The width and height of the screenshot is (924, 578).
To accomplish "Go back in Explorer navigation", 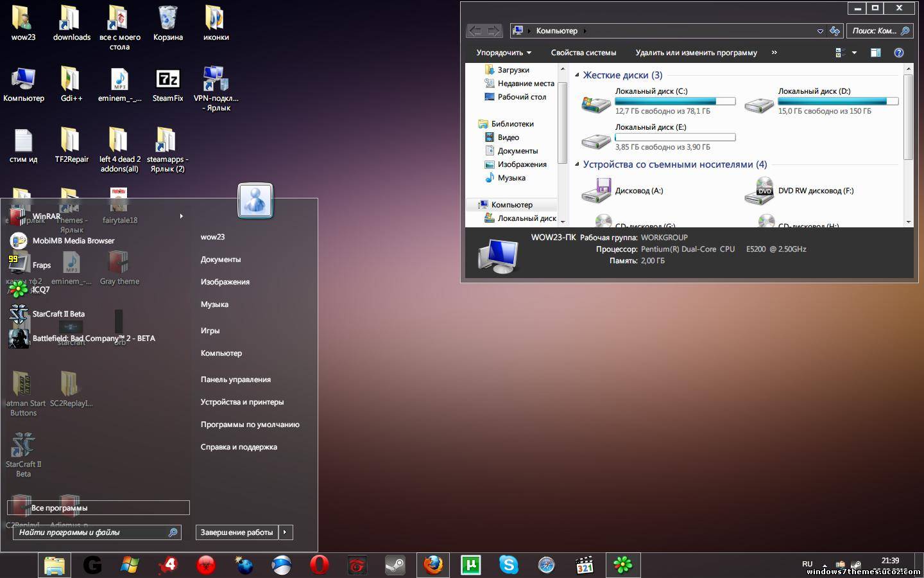I will pyautogui.click(x=475, y=31).
